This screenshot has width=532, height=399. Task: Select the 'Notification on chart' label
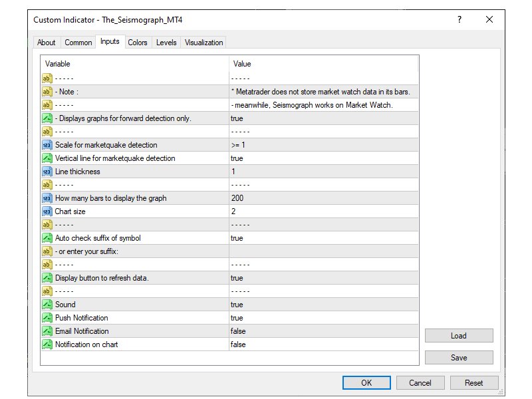click(86, 344)
